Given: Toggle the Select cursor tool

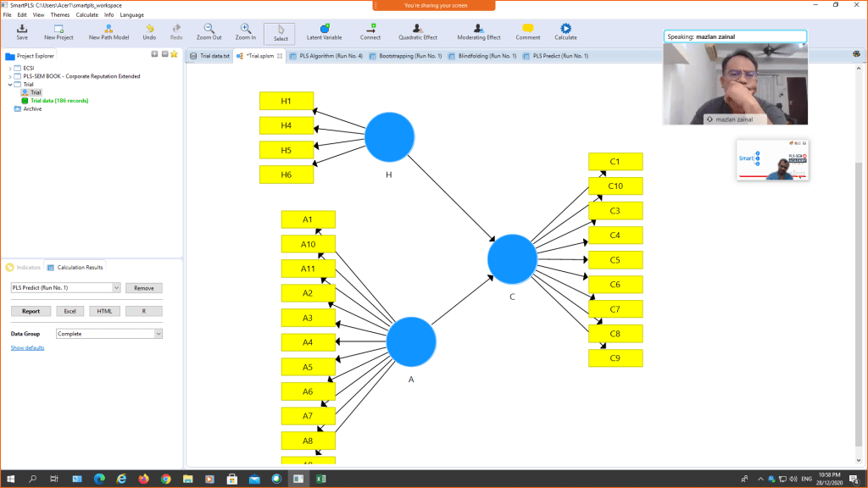Looking at the screenshot, I should 280,33.
